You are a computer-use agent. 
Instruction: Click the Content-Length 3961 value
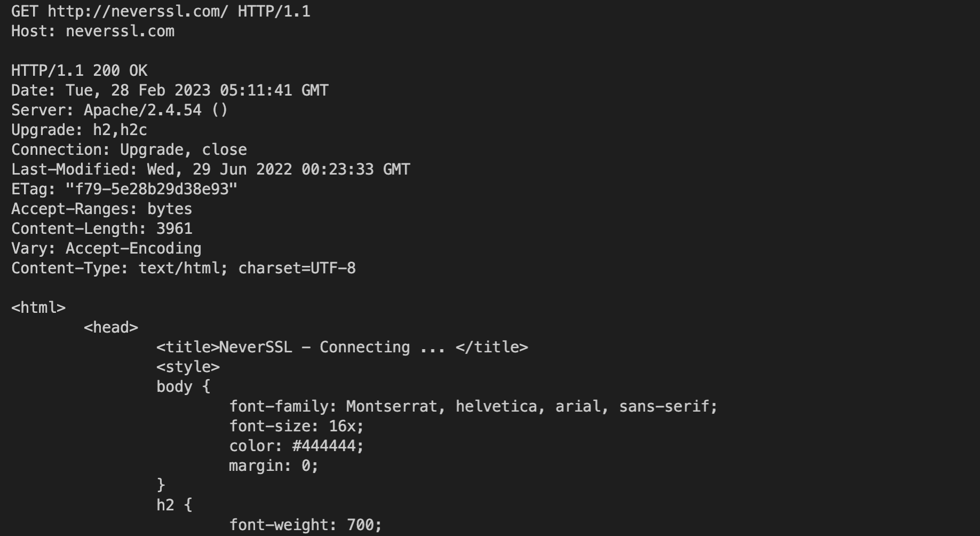[x=174, y=228]
